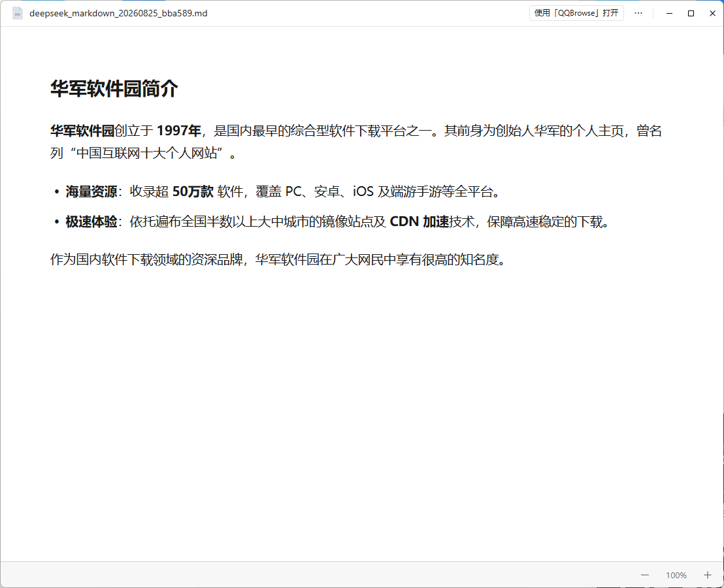
Task: Open the three-dots more options menu
Action: point(638,13)
